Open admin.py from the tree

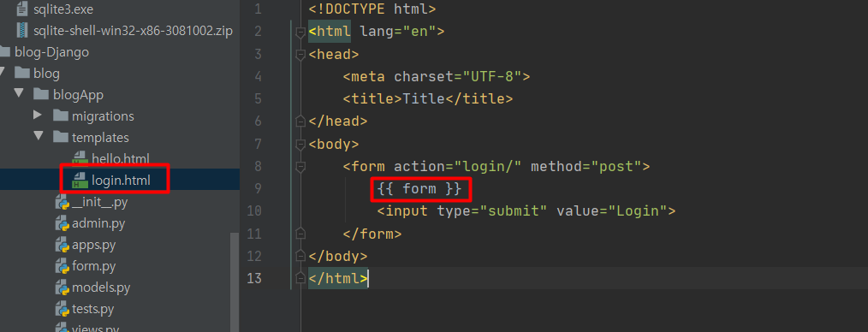(x=98, y=223)
